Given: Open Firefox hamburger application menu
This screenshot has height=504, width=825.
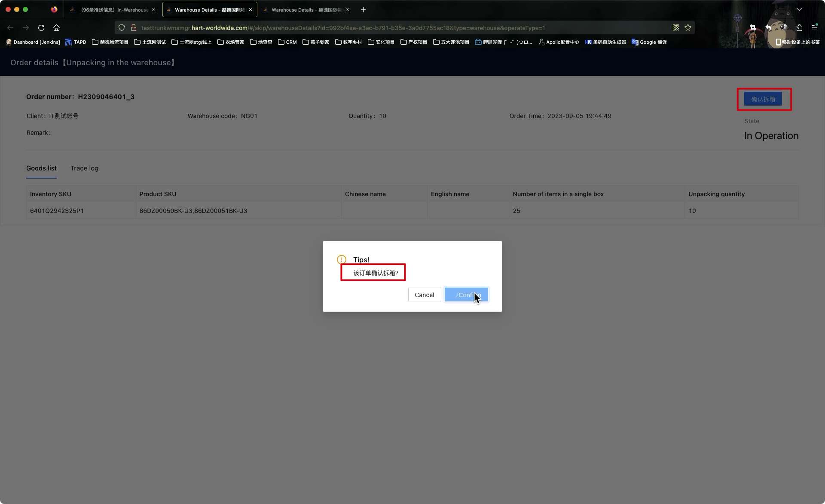Looking at the screenshot, I should click(x=815, y=28).
